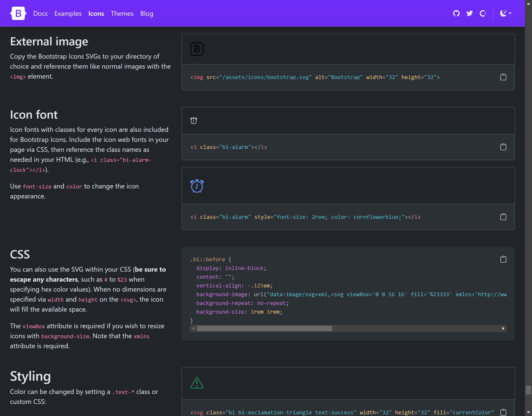Screen dimensions: 532x416
Task: Click the code scrollbar right arrow
Action: pos(503,328)
